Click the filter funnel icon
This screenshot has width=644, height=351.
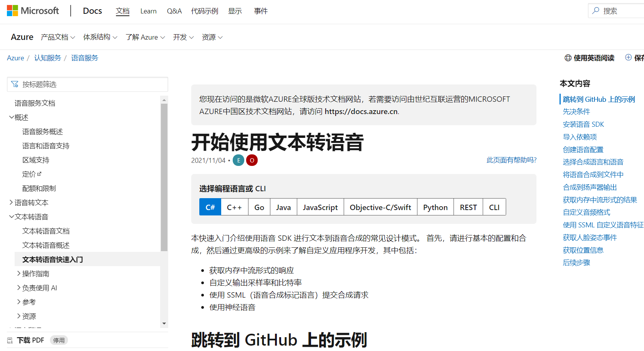coord(15,84)
